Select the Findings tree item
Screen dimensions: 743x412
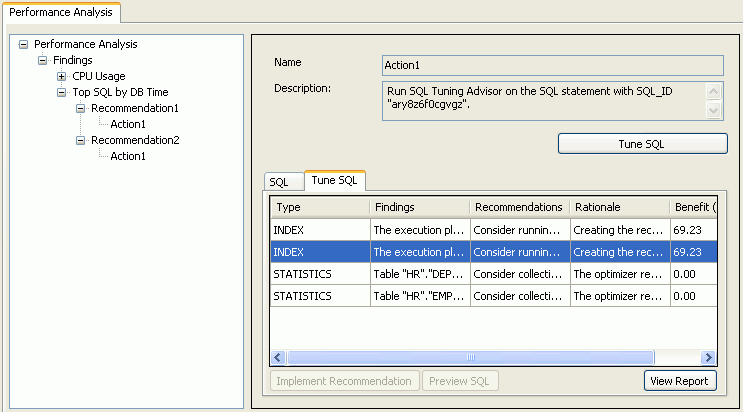(x=72, y=60)
